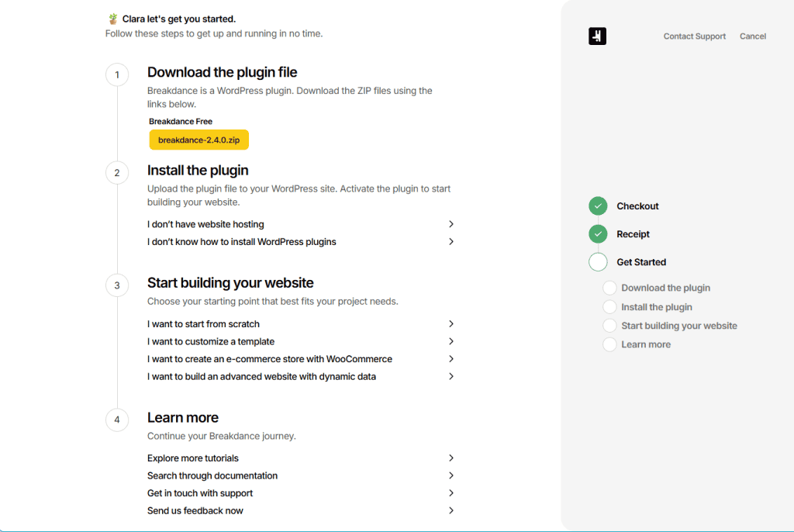
Task: Go to Receipt step in sidebar
Action: [633, 234]
